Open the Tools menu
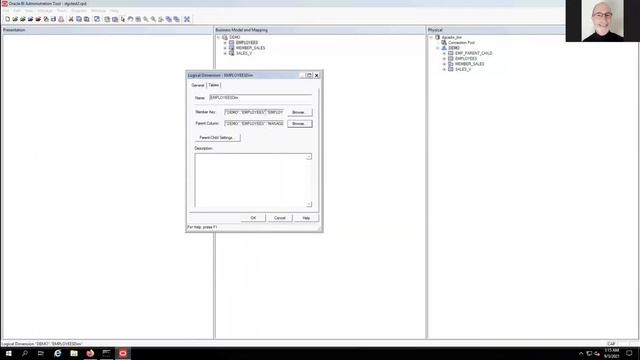Viewport: 640px width, 360px height. [61, 11]
